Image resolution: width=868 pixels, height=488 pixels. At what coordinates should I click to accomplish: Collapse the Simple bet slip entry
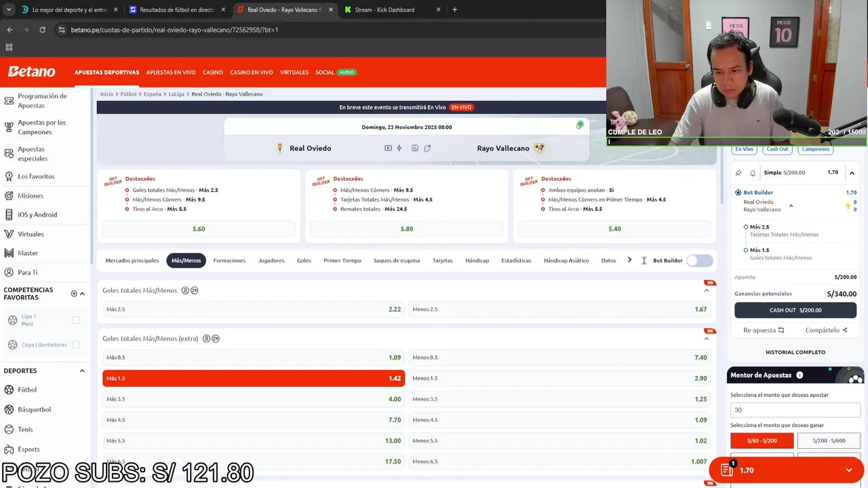(x=852, y=173)
